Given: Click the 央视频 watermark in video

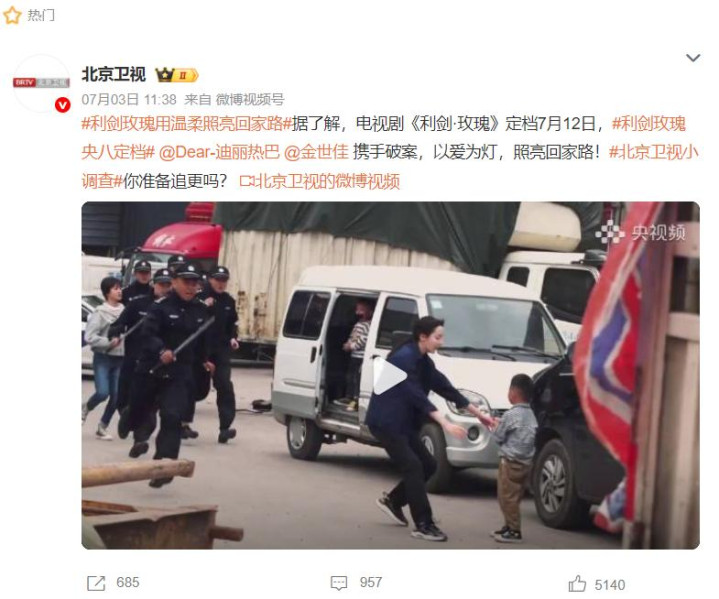Looking at the screenshot, I should 641,233.
